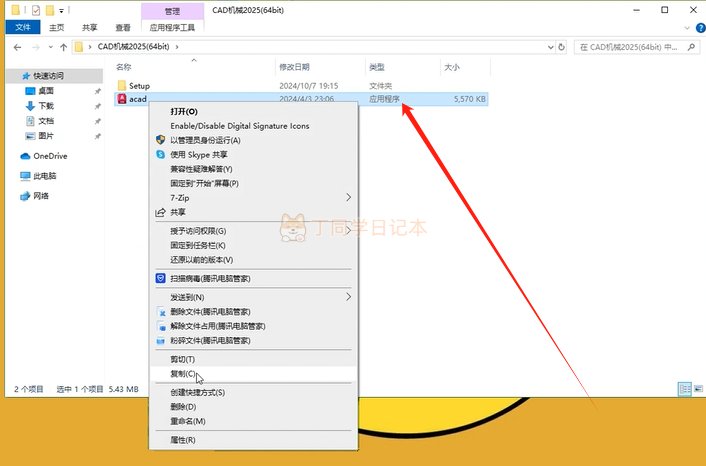Expand the Send to (发送到) submenu
Viewport: 706px width, 466px height.
(253, 297)
